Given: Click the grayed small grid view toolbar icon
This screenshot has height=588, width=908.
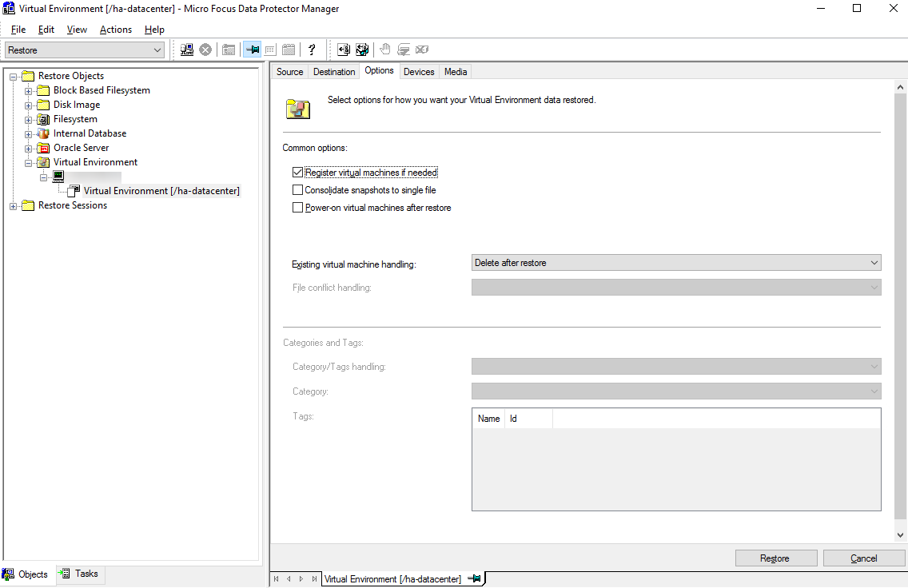Looking at the screenshot, I should point(270,50).
